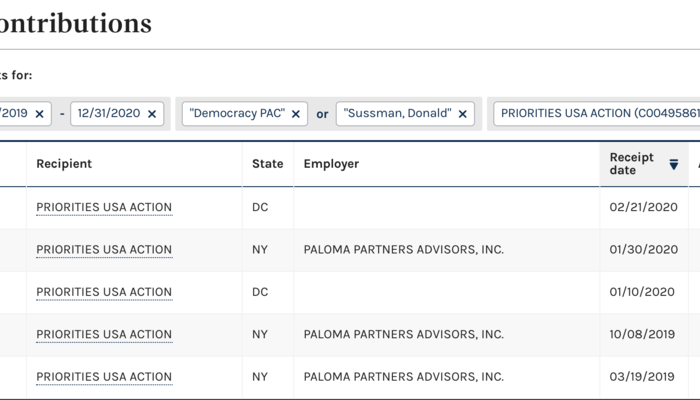Open PRIORITIES USA ACTION link dated 01/10/2020

(x=104, y=292)
